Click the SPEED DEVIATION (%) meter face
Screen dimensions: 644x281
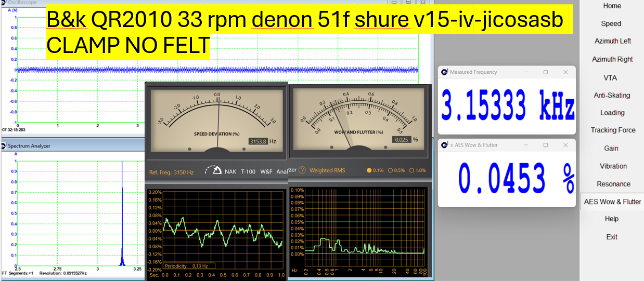[216, 121]
